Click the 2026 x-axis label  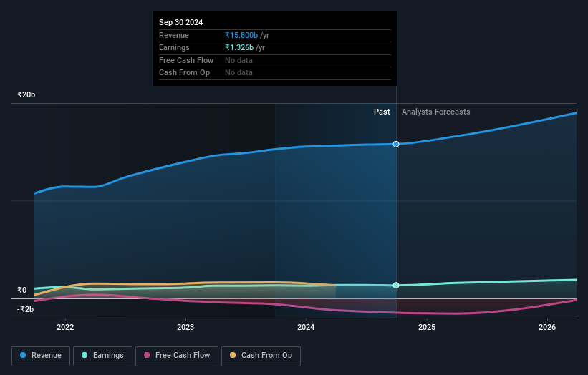(547, 327)
